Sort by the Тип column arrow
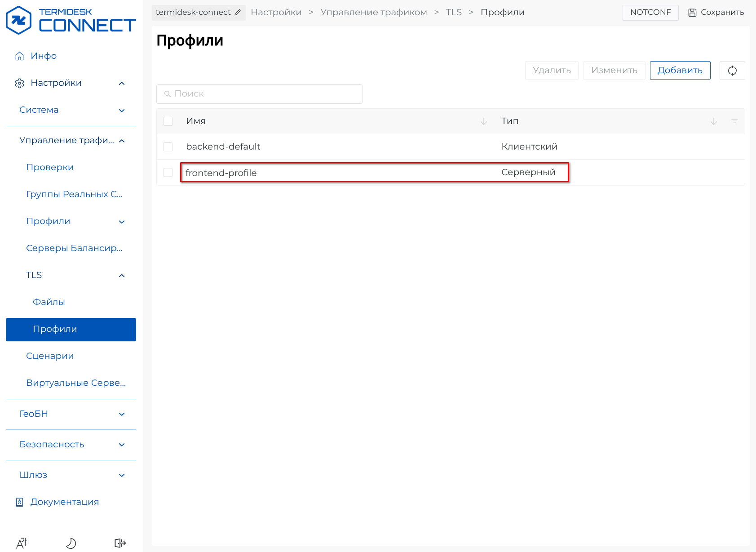Image resolution: width=756 pixels, height=552 pixels. [713, 121]
